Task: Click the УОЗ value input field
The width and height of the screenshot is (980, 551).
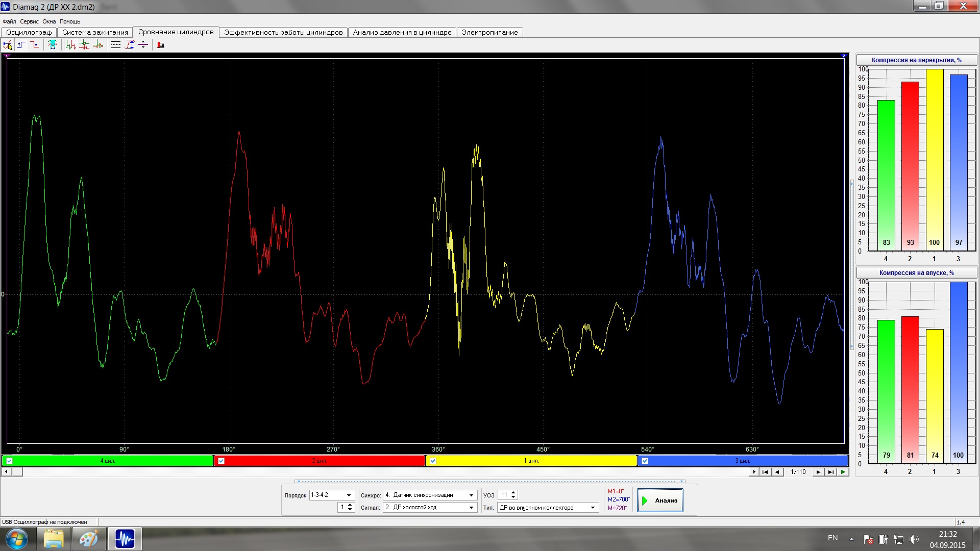Action: click(x=504, y=495)
